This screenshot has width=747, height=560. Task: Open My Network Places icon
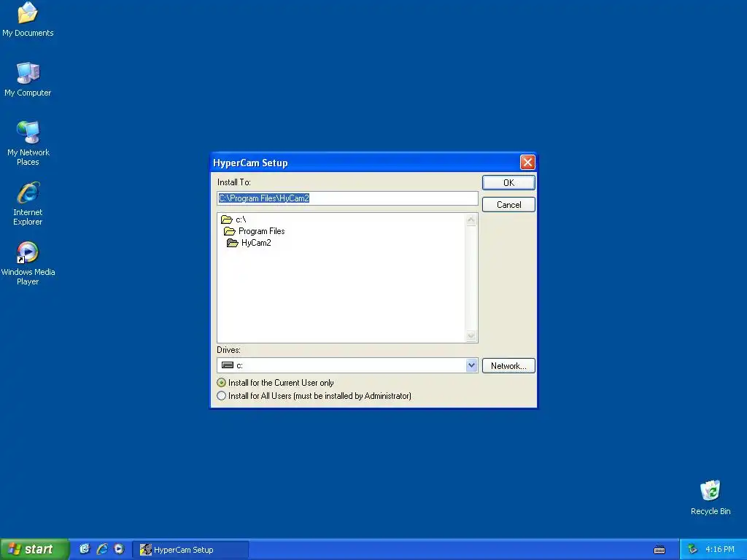point(28,143)
